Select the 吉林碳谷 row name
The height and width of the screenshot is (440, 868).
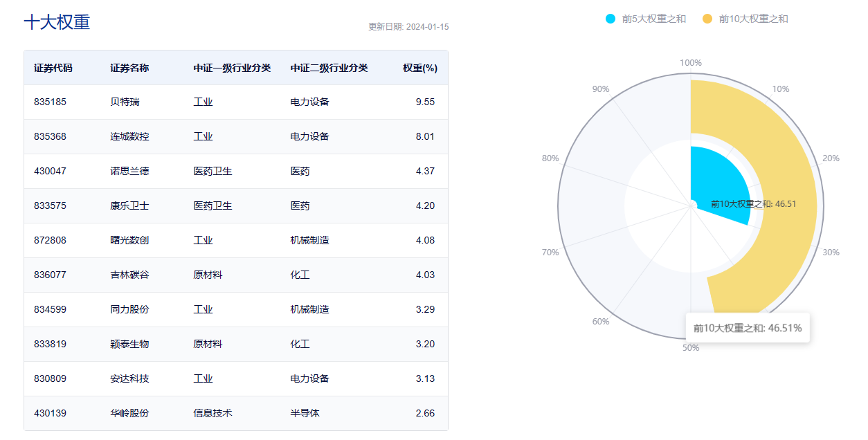point(129,275)
